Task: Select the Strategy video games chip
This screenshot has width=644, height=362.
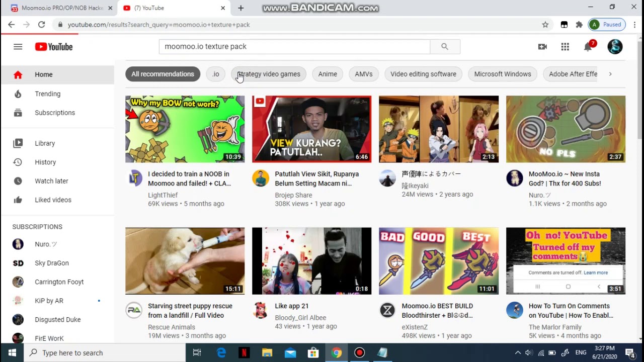Action: [269, 74]
